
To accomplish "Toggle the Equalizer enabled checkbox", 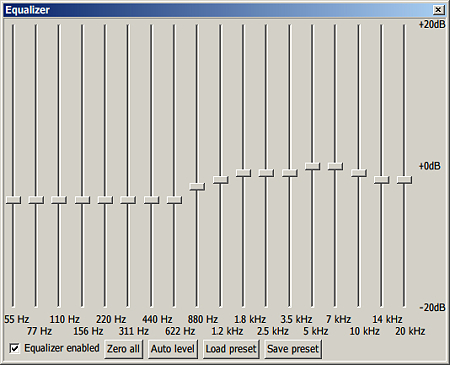I will (x=14, y=349).
